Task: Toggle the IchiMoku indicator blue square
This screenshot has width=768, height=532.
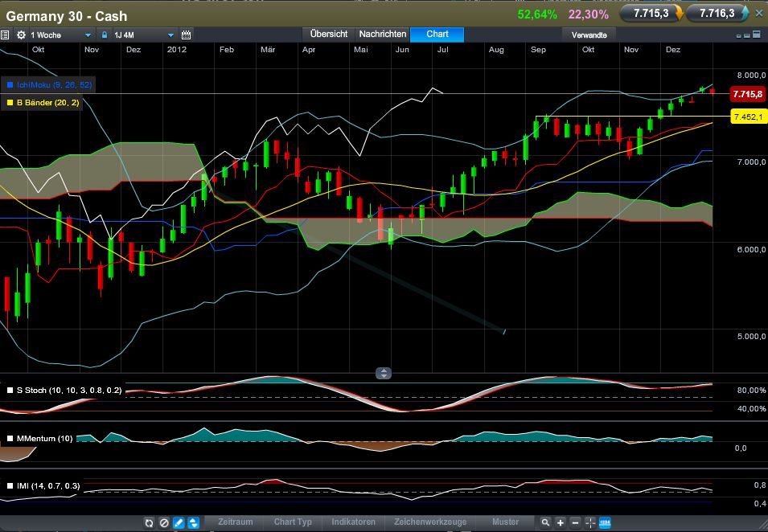Action: point(10,85)
